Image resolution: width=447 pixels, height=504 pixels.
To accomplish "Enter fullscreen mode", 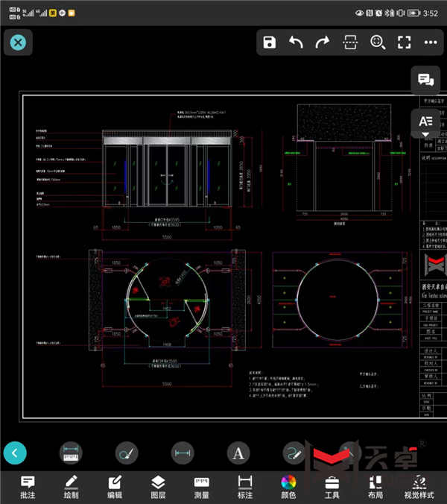I will tap(404, 42).
